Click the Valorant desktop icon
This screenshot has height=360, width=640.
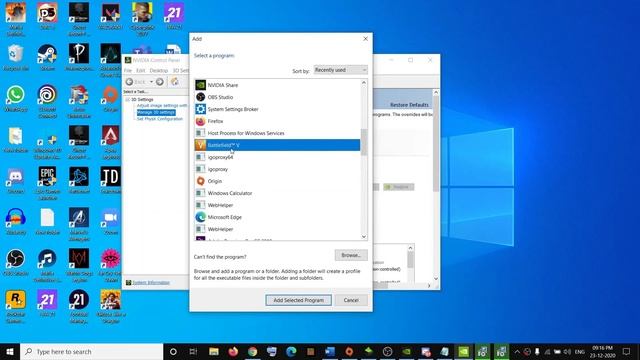coord(111,17)
